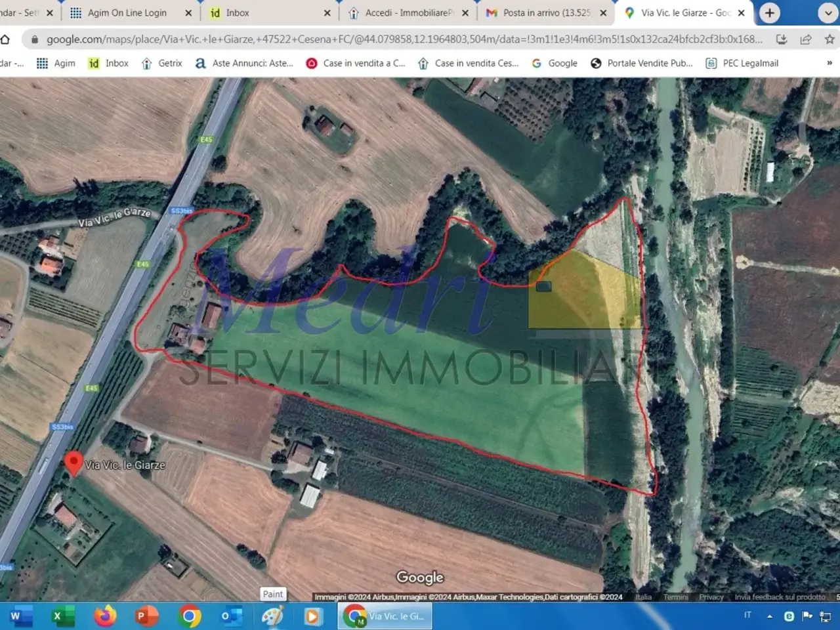Open Outlook from the taskbar
Image resolution: width=840 pixels, height=630 pixels.
point(230,616)
